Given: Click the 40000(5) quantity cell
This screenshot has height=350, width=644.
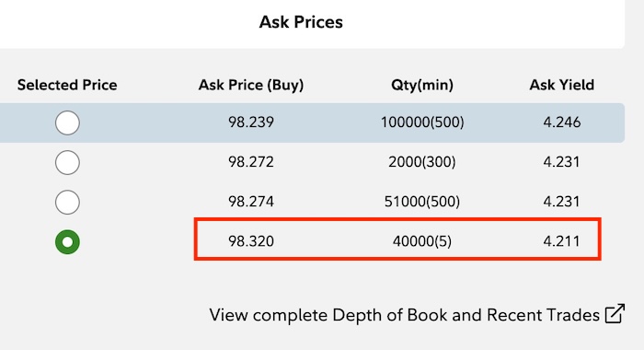Looking at the screenshot, I should pos(422,241).
